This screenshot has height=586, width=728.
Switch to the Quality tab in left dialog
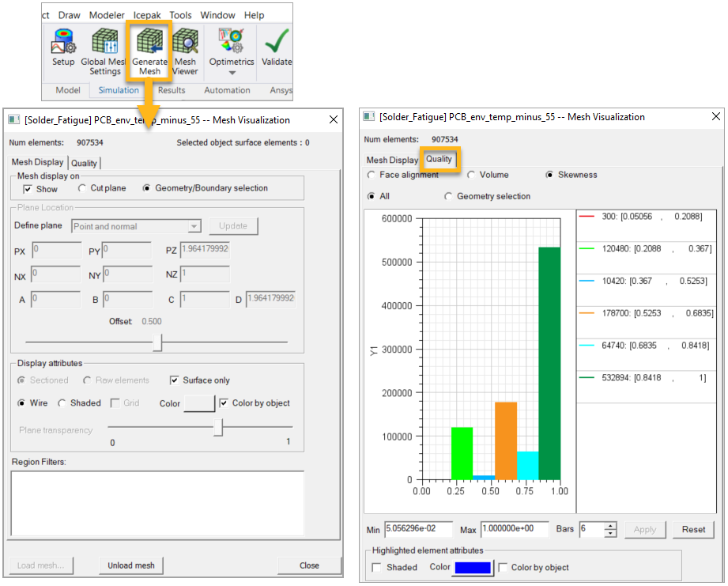tap(84, 163)
